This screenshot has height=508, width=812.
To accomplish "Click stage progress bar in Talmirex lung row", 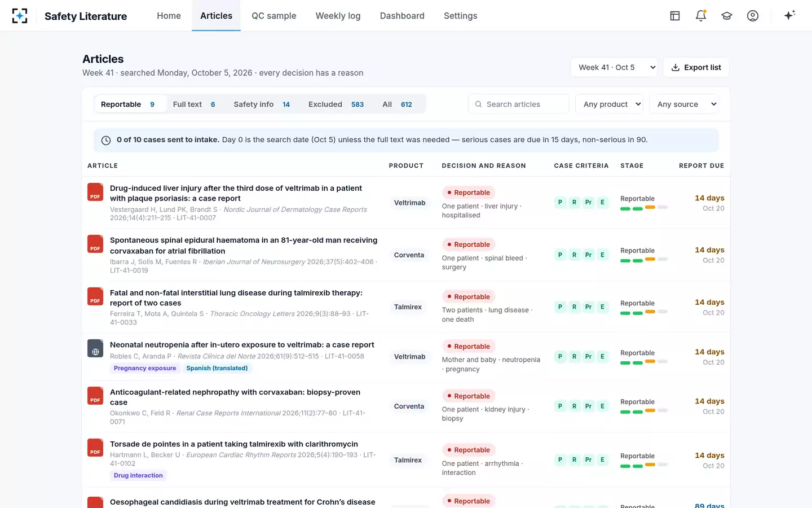I will pos(643,313).
